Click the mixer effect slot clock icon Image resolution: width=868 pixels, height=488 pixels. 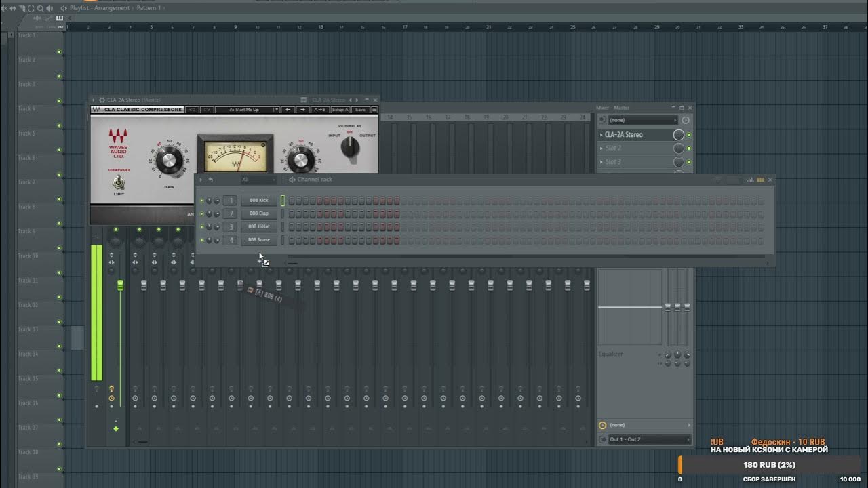[x=686, y=120]
